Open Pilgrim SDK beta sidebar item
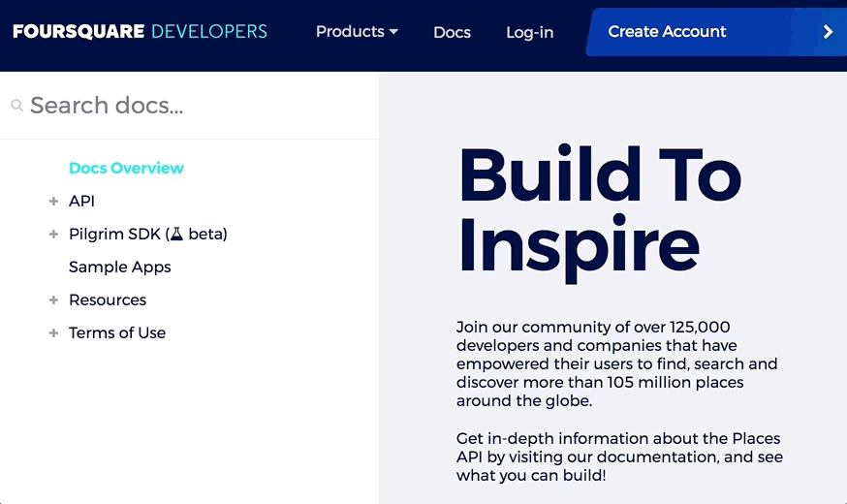This screenshot has height=504, width=847. click(x=148, y=234)
